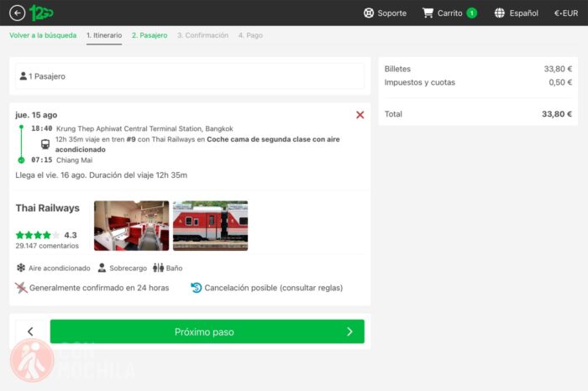Image resolution: width=588 pixels, height=391 pixels.
Task: Click Chiang Mai destination text
Action: (x=74, y=160)
